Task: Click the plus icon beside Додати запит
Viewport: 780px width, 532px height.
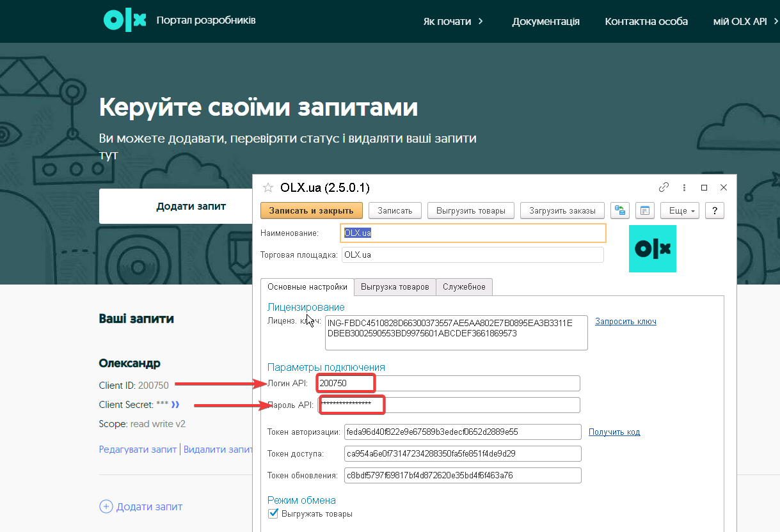Action: click(106, 506)
